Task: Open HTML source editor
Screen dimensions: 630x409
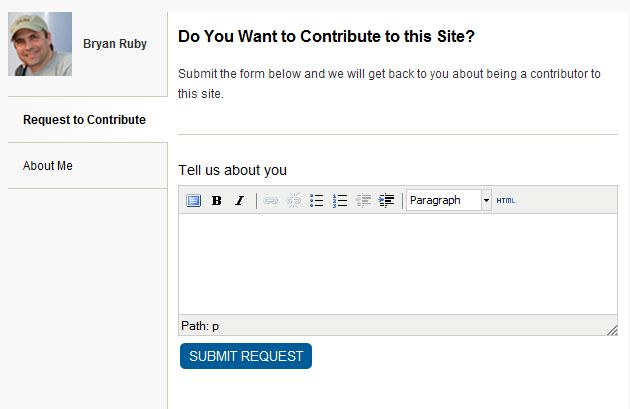Action: click(x=506, y=201)
